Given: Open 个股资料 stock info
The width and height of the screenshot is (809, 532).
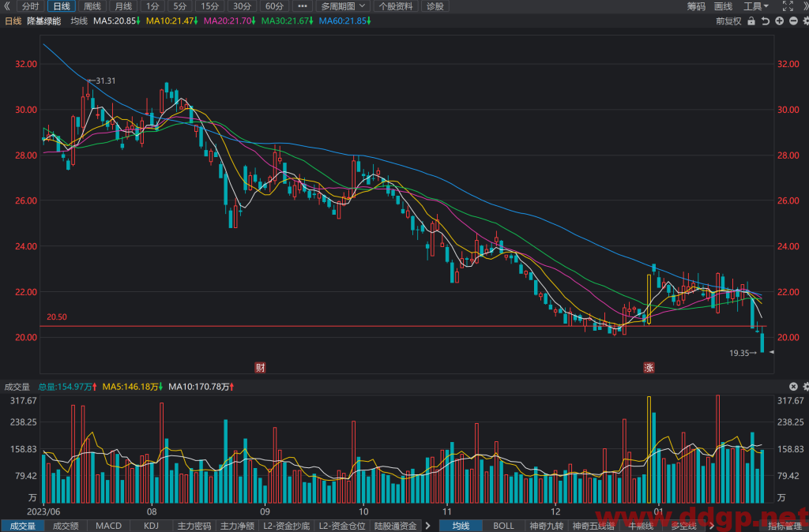Looking at the screenshot, I should click(396, 6).
